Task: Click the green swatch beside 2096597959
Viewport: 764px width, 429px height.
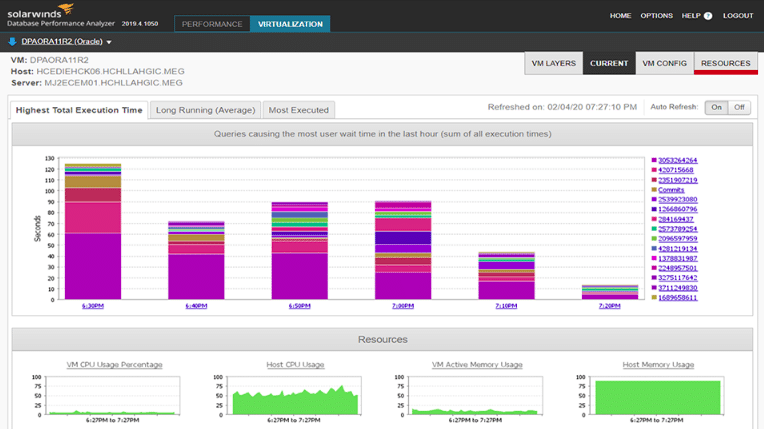Action: 654,239
